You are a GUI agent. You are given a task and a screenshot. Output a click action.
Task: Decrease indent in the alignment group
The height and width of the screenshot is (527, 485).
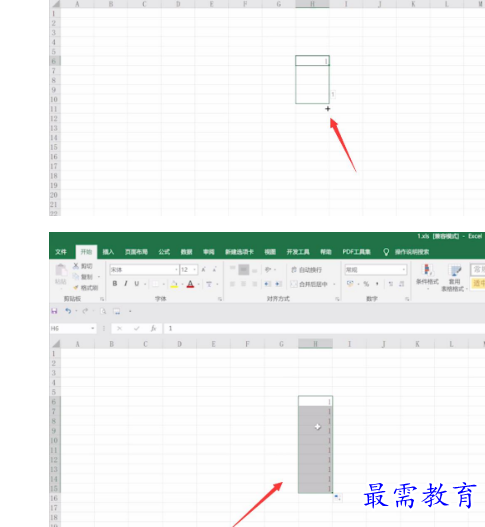tap(267, 284)
